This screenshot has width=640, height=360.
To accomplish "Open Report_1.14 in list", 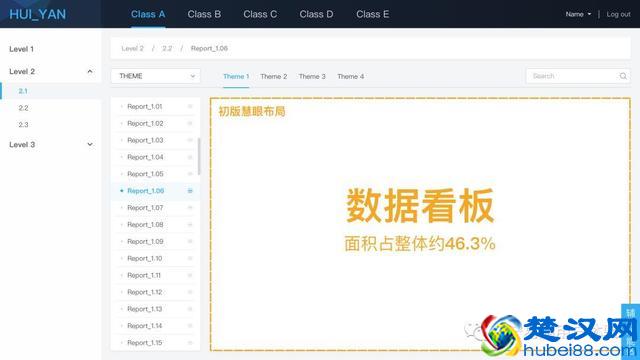I will [144, 326].
